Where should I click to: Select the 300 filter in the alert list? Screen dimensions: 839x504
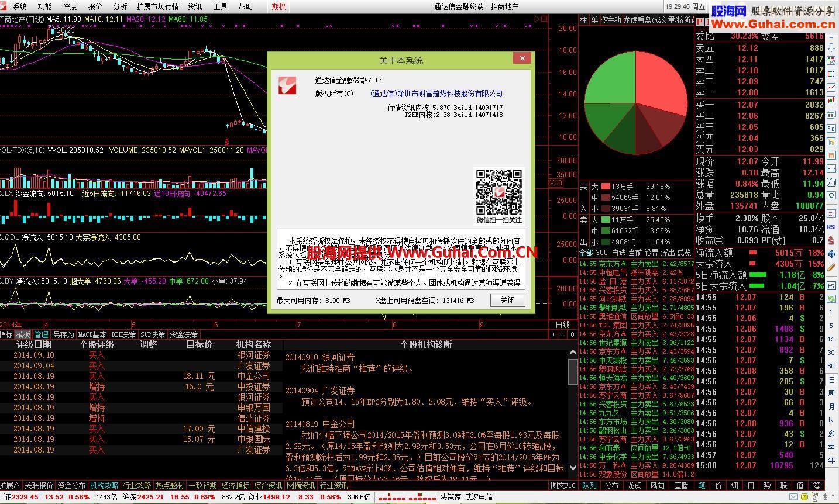[x=601, y=253]
